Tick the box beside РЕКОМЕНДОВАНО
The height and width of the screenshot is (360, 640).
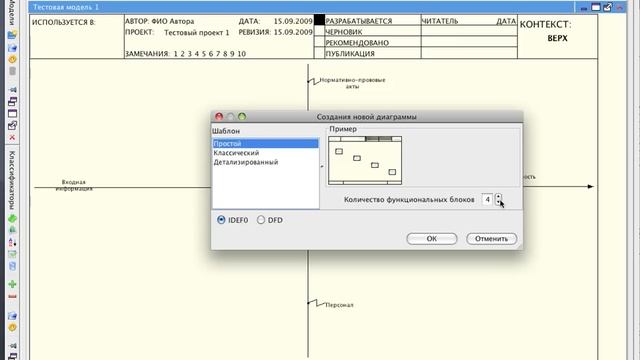(319, 42)
